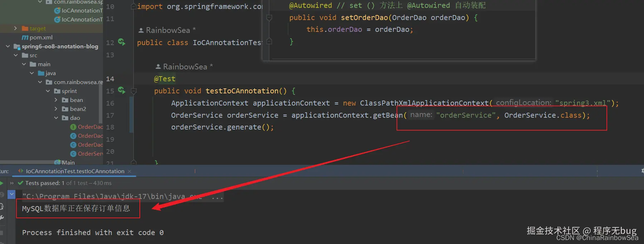This screenshot has width=644, height=244.
Task: Fold the setOrderDao method in the popup
Action: tap(270, 18)
